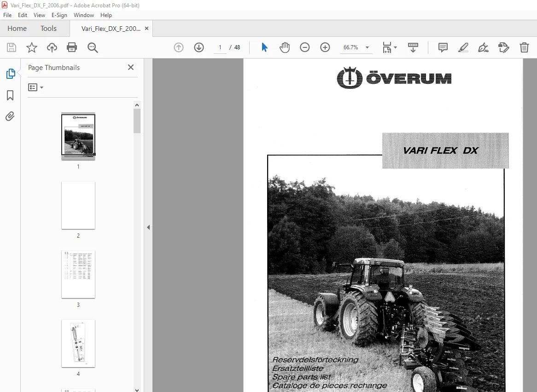537x392 pixels.
Task: Close the Page Thumbnails panel
Action: 131,68
